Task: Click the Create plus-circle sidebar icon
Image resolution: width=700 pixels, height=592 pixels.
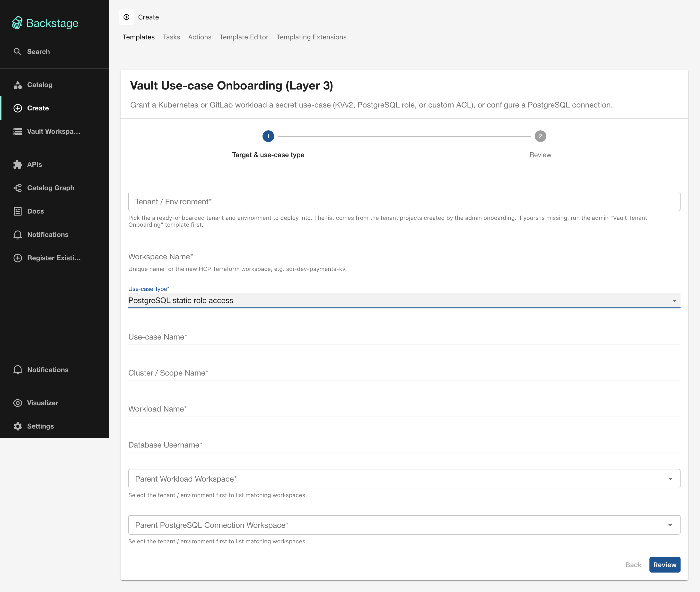Action: [17, 108]
